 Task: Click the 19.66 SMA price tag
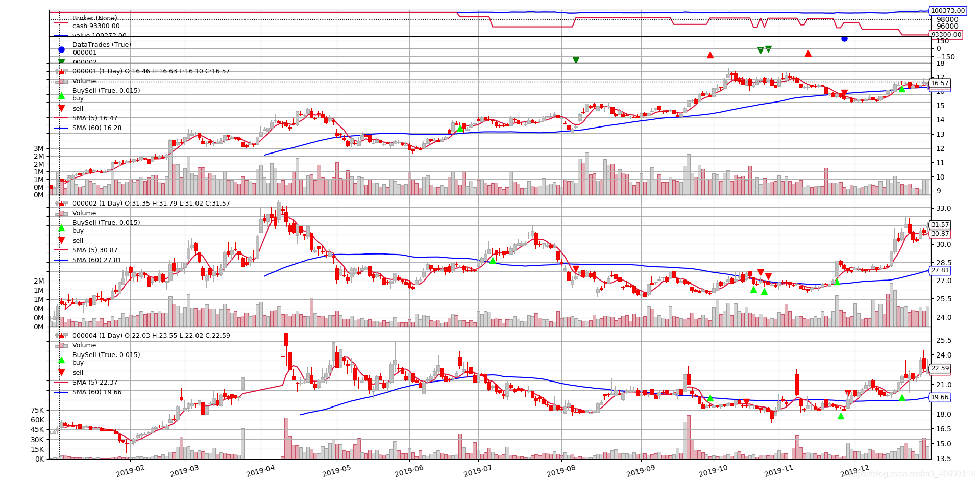pyautogui.click(x=940, y=397)
